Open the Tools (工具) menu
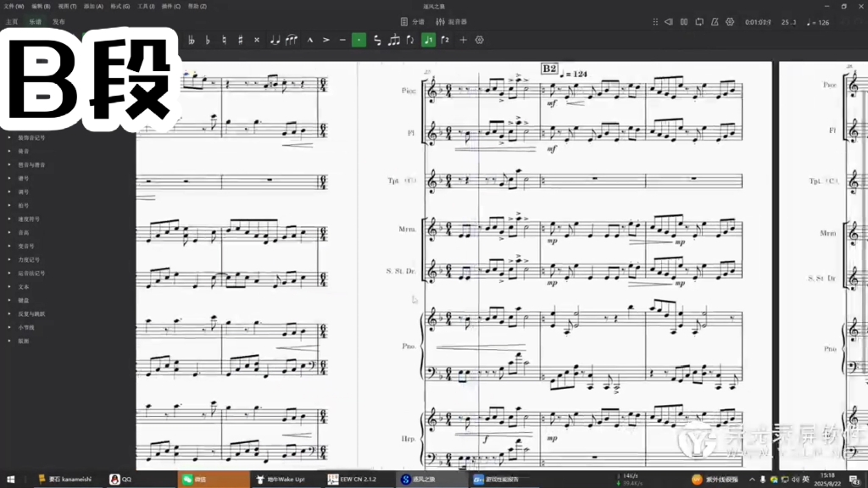Screen dimensions: 868x488 (146, 6)
